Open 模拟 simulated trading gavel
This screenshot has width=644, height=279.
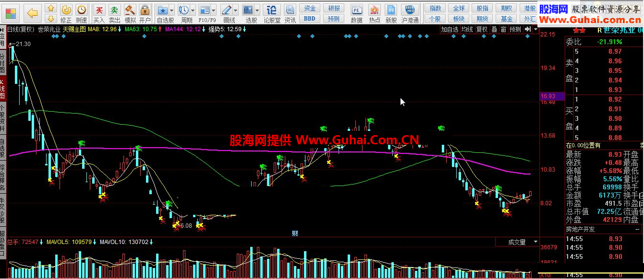click(130, 14)
